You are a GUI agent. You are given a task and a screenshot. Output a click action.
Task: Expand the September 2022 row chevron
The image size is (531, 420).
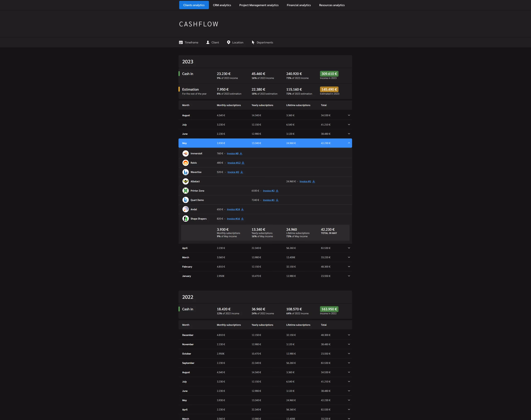point(349,363)
